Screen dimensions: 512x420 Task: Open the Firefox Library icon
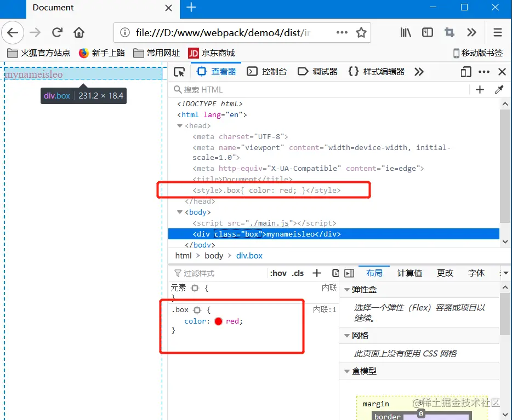pos(406,33)
